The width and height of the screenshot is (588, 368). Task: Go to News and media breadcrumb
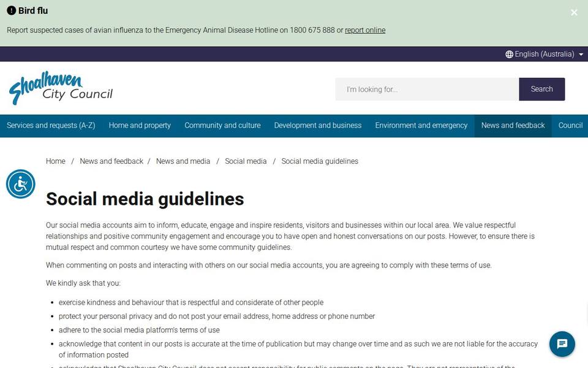pos(183,161)
